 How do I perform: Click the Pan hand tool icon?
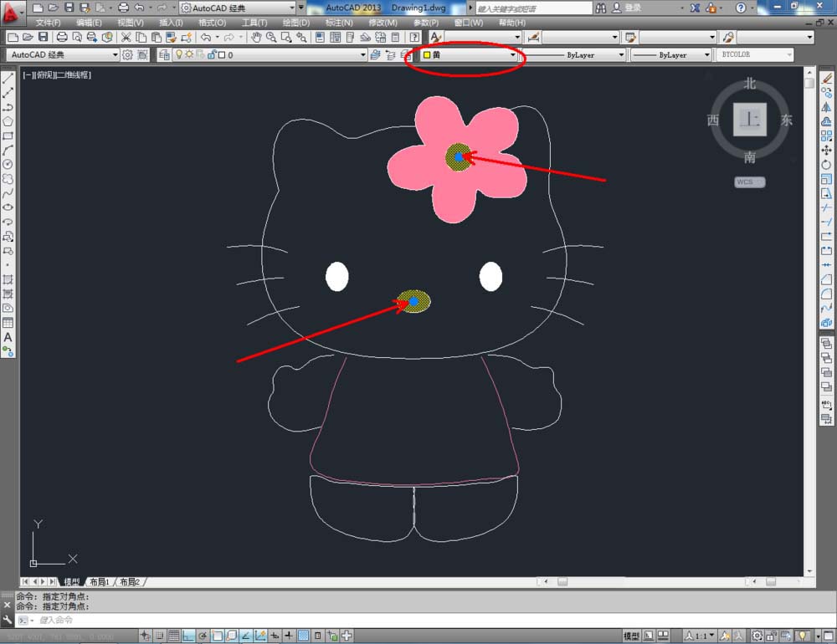(256, 38)
